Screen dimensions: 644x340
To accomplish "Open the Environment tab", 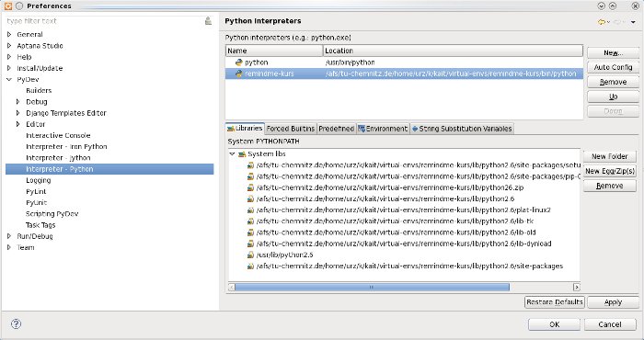I will pos(383,129).
